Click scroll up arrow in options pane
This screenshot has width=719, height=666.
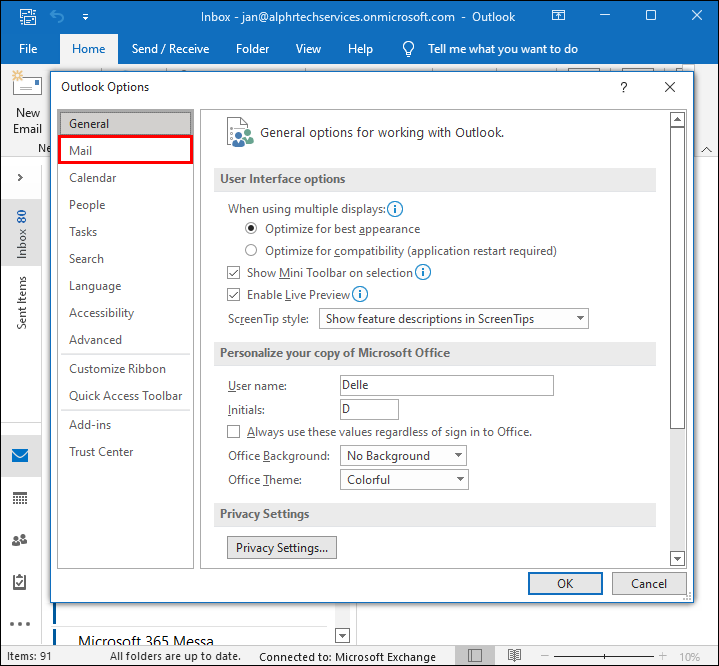click(677, 120)
